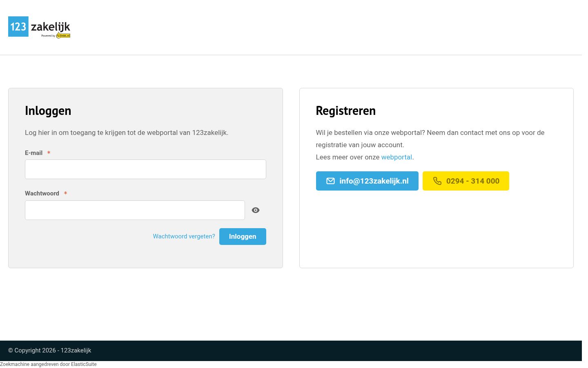Image resolution: width=588 pixels, height=368 pixels.
Task: Toggle password visibility eye icon
Action: [256, 210]
